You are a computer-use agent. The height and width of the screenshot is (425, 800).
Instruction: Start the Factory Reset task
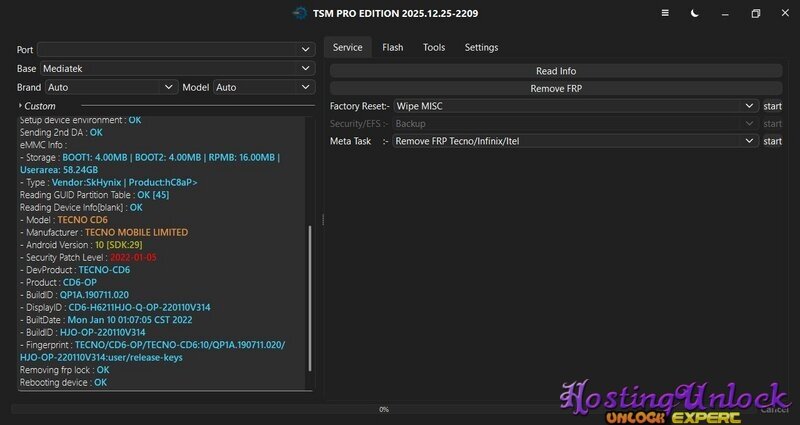pos(772,106)
